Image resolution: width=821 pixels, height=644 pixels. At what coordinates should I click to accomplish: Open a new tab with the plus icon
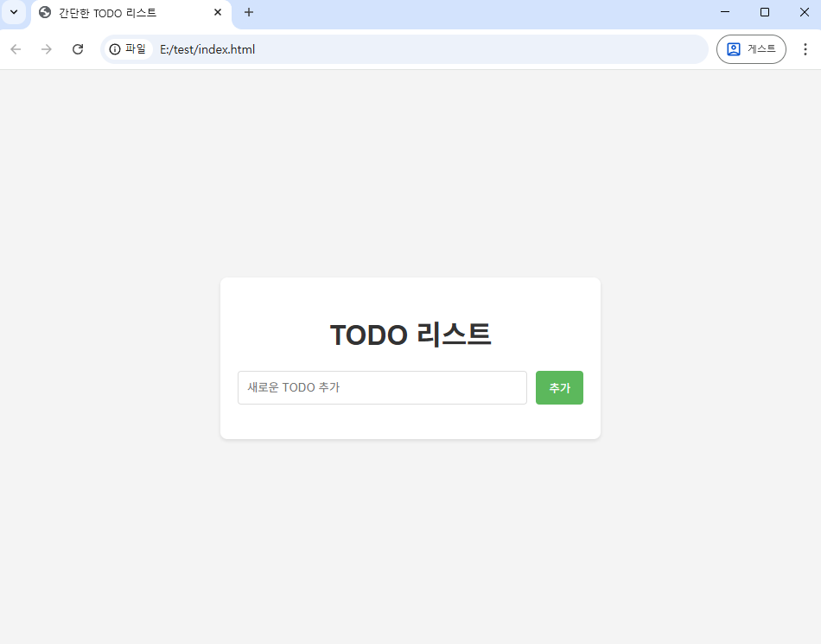point(249,12)
